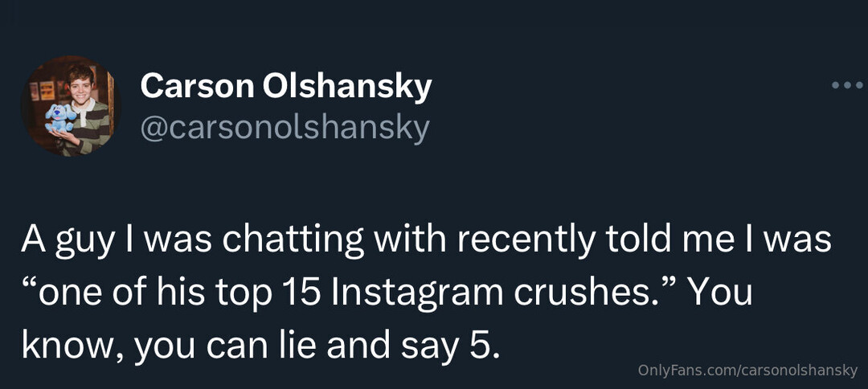This screenshot has height=389, width=868.
Task: Click the @carsonolshansky handle
Action: point(285,129)
